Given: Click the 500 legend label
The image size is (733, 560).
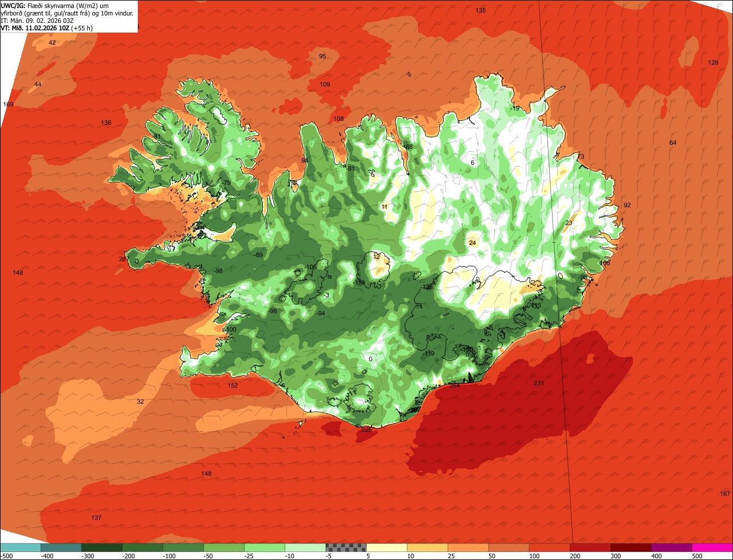Looking at the screenshot, I should pyautogui.click(x=697, y=556).
